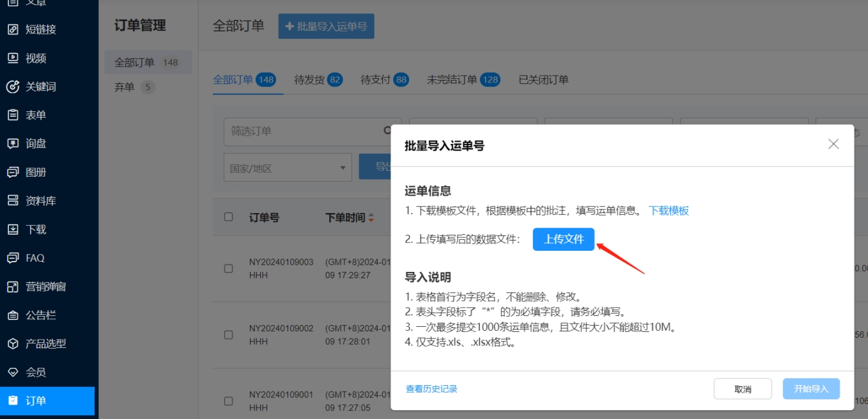Switch to the 待发货 tab
This screenshot has width=868, height=419.
pos(318,80)
